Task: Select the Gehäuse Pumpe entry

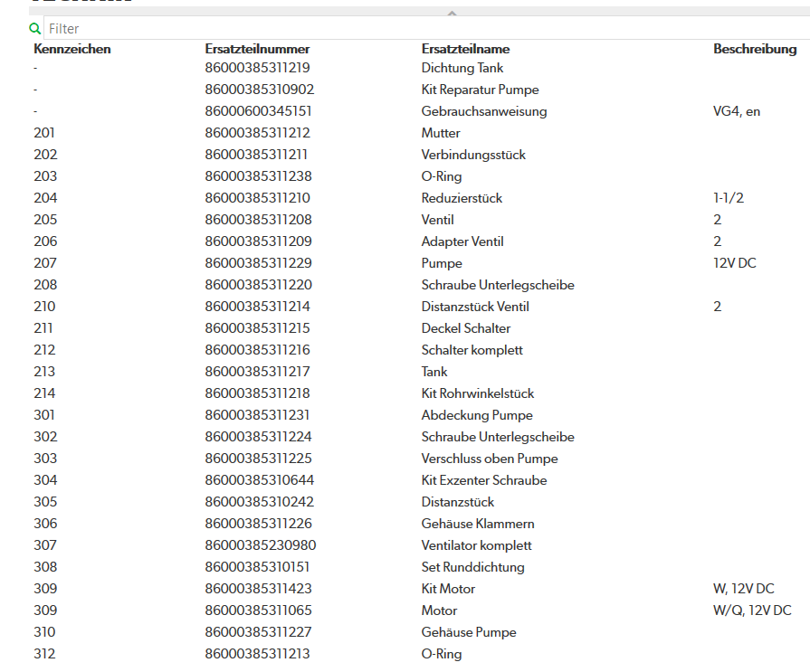Action: tap(469, 631)
